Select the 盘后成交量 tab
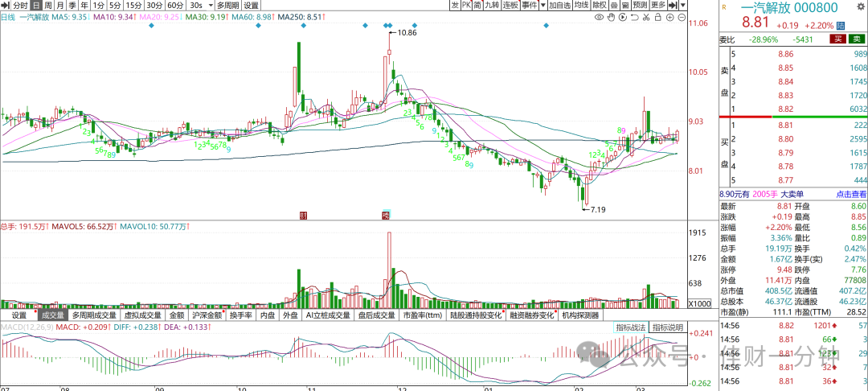The image size is (868, 391). [x=377, y=315]
